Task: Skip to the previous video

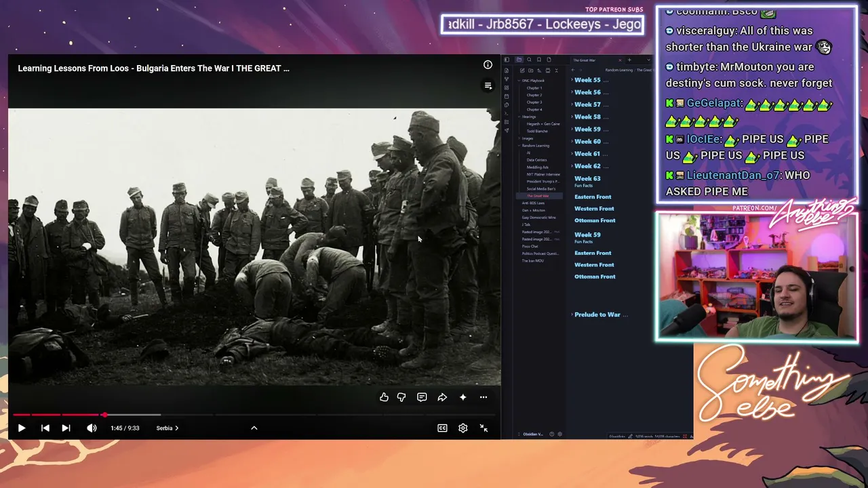Action: point(45,428)
